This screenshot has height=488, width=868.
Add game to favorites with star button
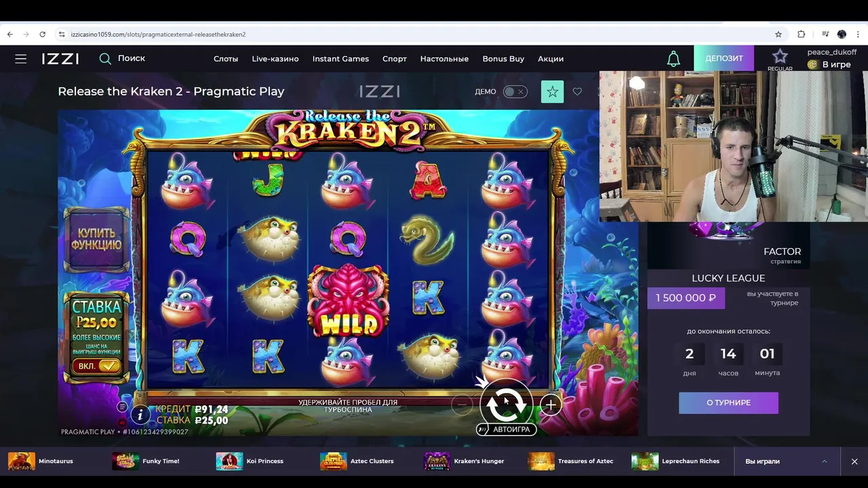[x=552, y=91]
